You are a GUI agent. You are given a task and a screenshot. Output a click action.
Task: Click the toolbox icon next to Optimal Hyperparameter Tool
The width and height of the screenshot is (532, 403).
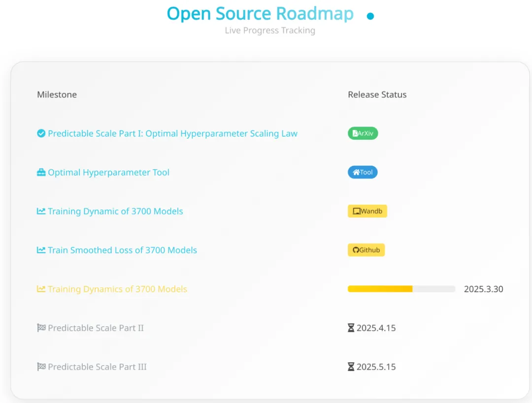tap(41, 172)
